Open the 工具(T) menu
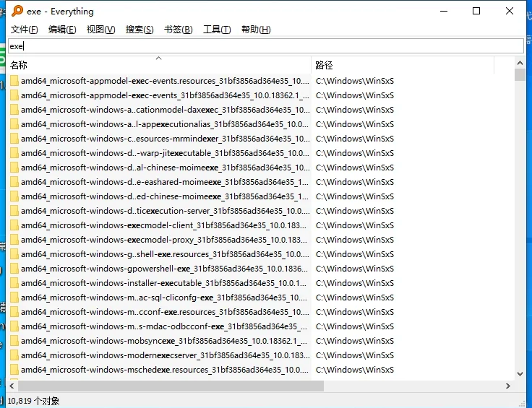This screenshot has width=532, height=408. [x=217, y=30]
